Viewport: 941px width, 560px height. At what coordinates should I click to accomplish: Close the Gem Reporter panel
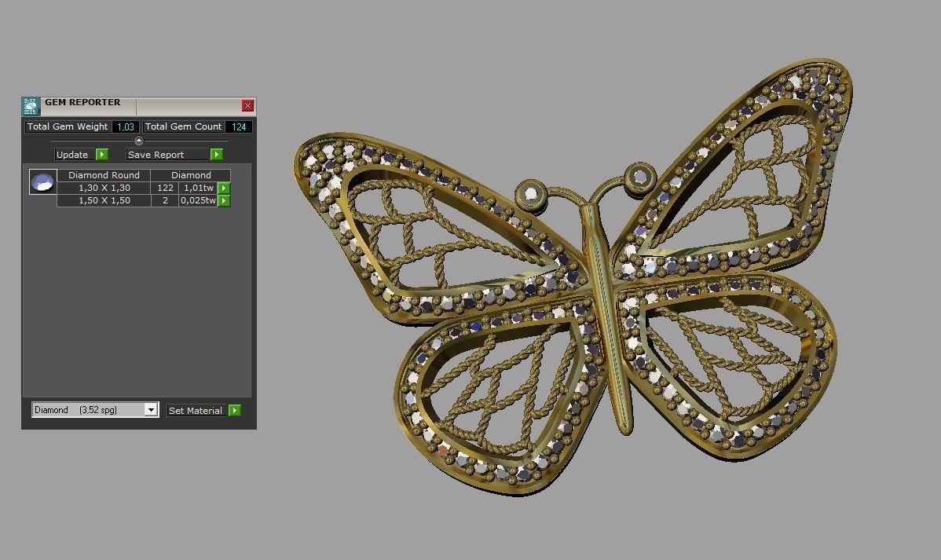point(247,105)
